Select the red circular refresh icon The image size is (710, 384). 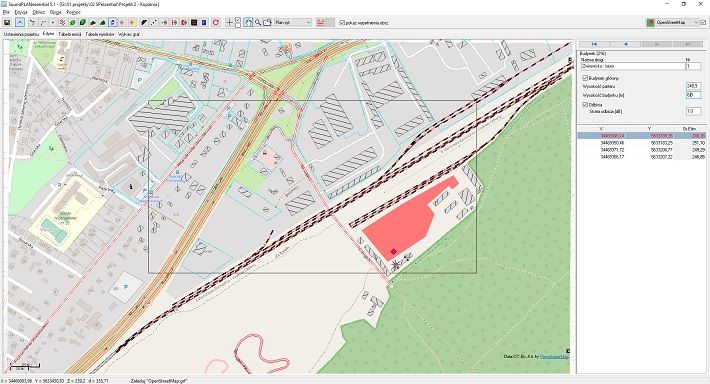pos(216,22)
